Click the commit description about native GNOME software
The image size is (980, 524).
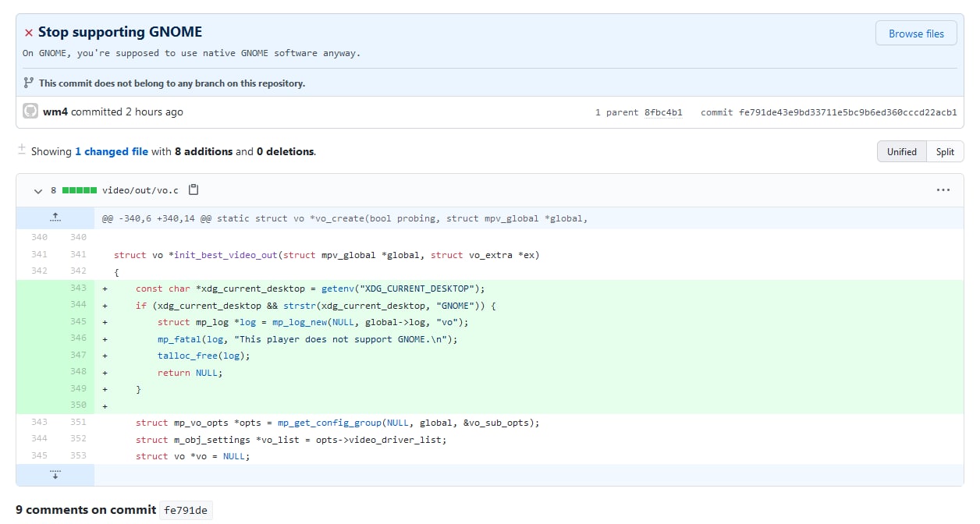click(191, 53)
